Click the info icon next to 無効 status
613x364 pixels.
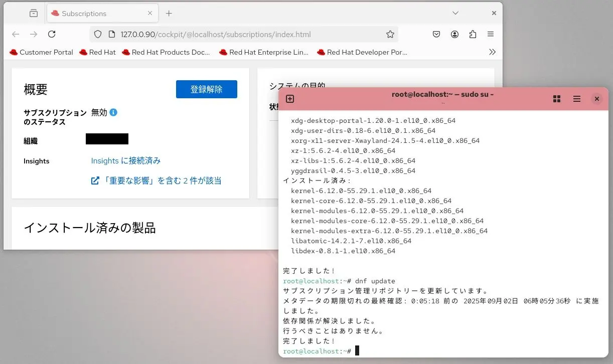(114, 112)
